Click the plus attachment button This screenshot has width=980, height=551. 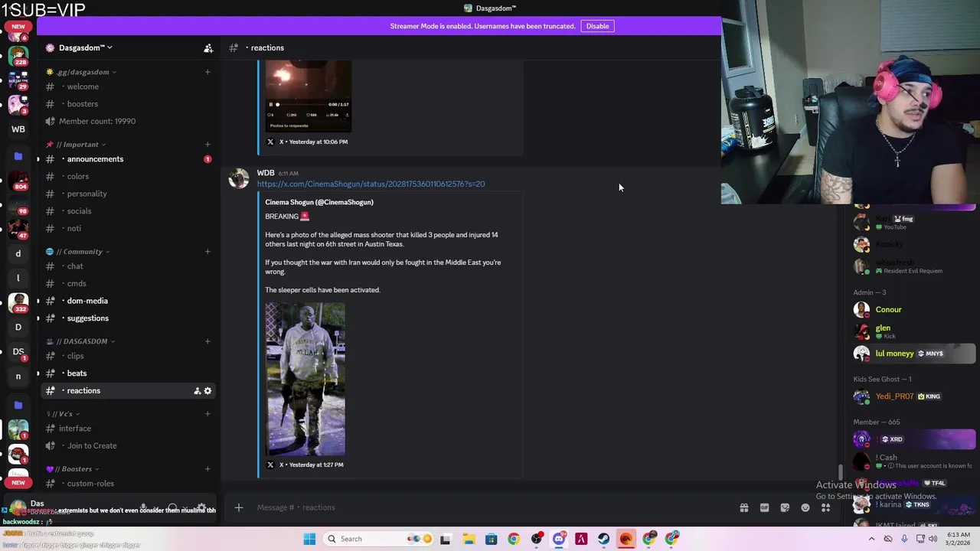click(x=238, y=507)
